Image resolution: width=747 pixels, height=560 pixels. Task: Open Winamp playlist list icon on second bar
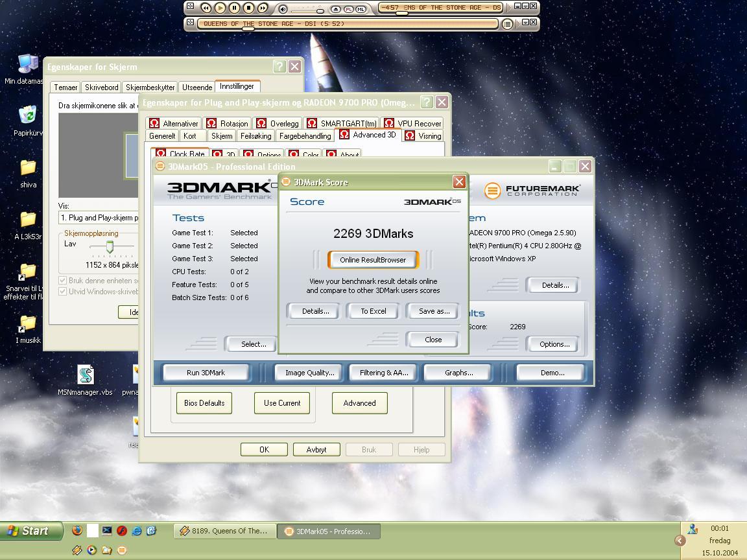coord(507,24)
